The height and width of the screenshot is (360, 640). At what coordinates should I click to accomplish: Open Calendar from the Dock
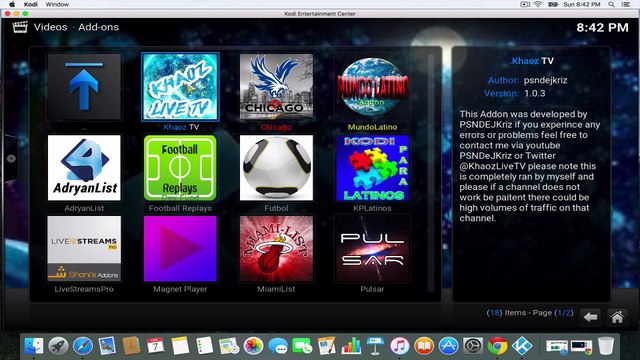tap(156, 346)
